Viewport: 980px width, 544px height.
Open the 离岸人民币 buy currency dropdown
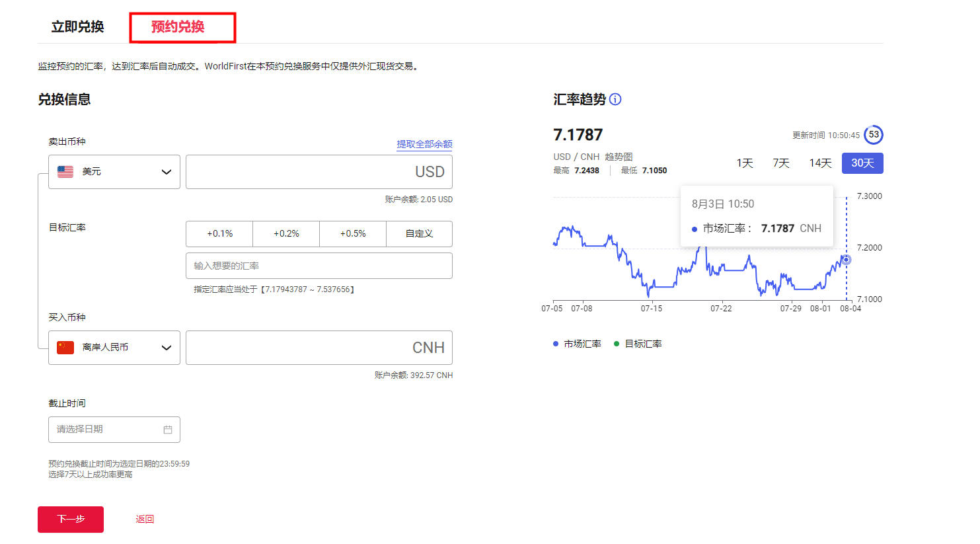tap(166, 348)
